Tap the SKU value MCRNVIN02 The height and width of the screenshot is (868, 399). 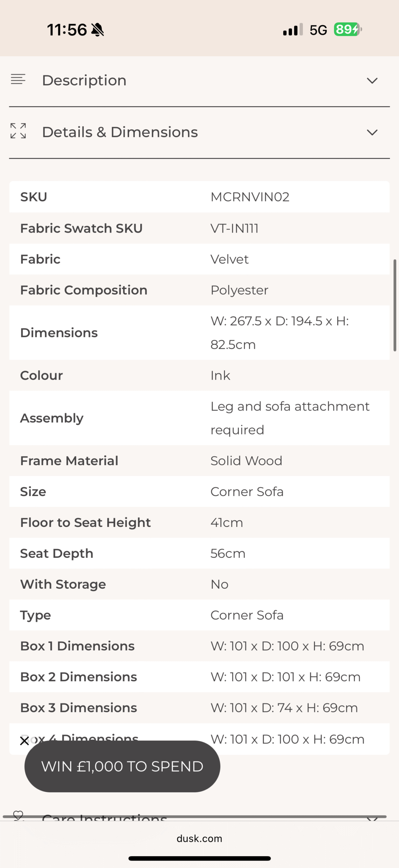point(250,197)
